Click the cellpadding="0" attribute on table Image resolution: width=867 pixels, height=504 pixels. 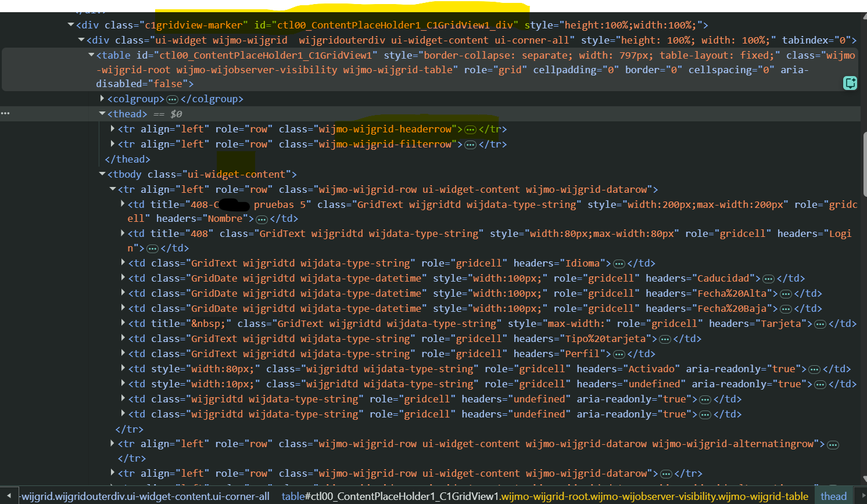point(576,70)
